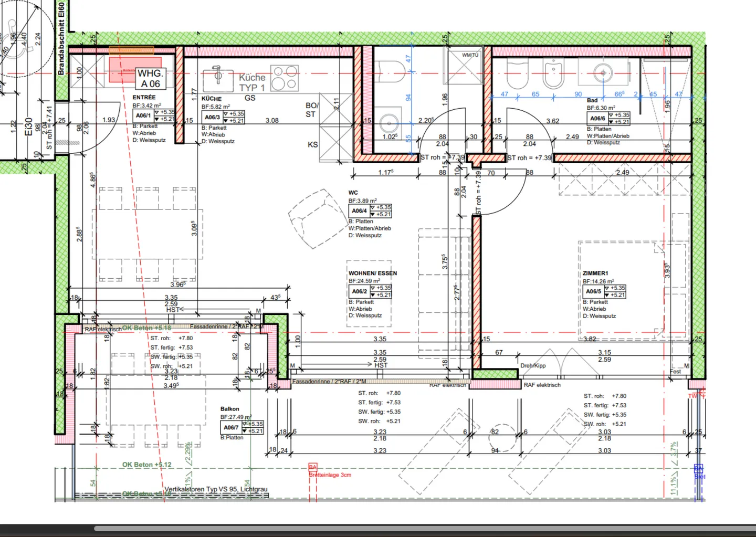Click the round washbasin in the Bad
Screen dimensions: 756x537
603,73
